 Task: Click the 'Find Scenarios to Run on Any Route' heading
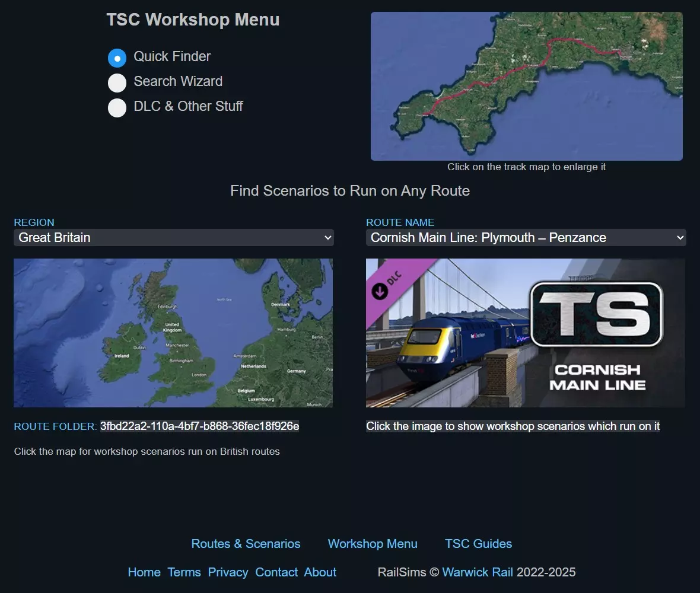(350, 191)
